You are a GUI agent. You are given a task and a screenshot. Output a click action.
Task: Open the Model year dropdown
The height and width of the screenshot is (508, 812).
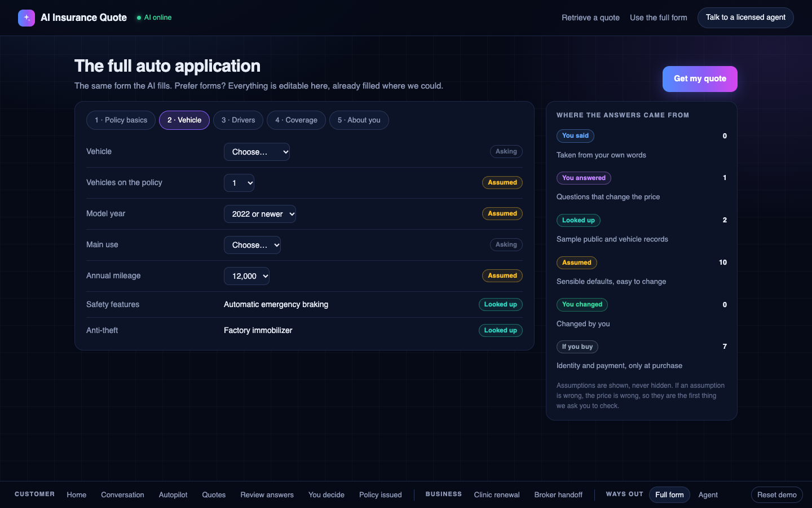260,214
